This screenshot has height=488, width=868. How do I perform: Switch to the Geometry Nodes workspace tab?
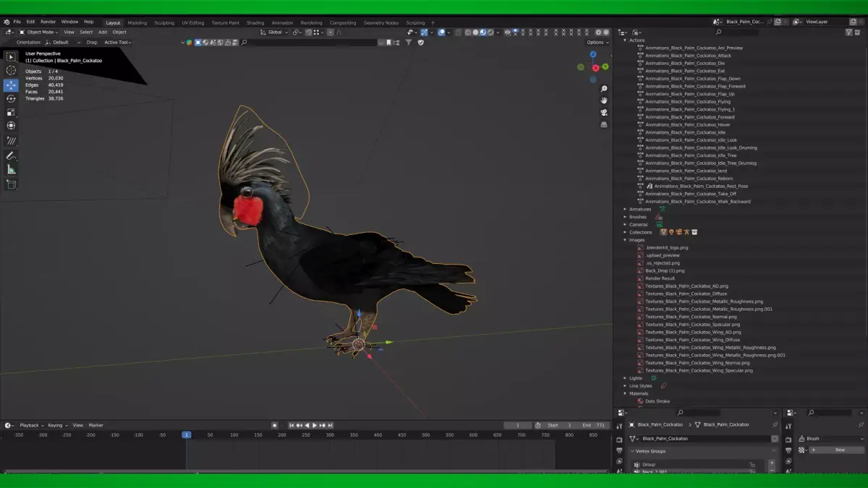click(x=381, y=22)
